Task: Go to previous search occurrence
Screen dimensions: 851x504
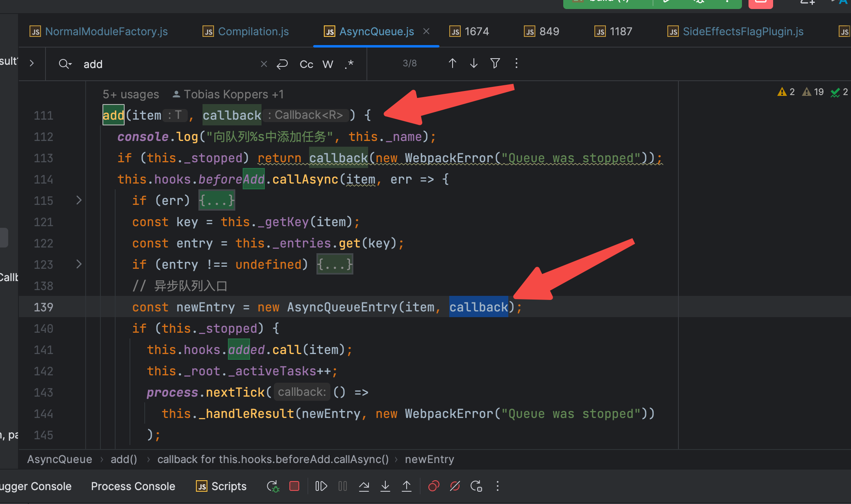Action: coord(453,64)
